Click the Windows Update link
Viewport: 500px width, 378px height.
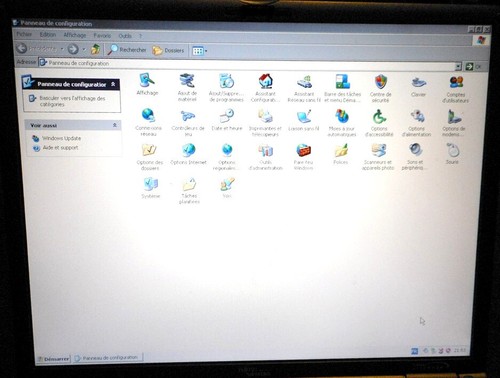point(61,138)
